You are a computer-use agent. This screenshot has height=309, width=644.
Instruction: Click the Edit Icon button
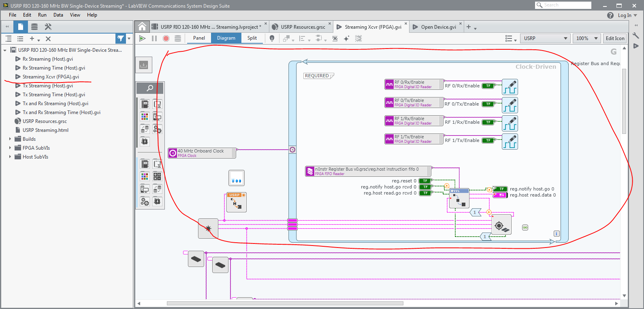[615, 38]
